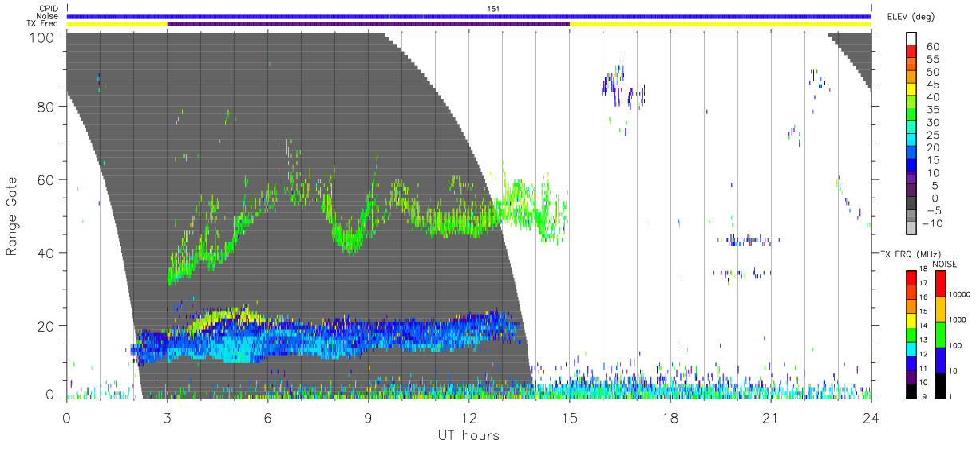Click x-axis tick label '6'

267,417
